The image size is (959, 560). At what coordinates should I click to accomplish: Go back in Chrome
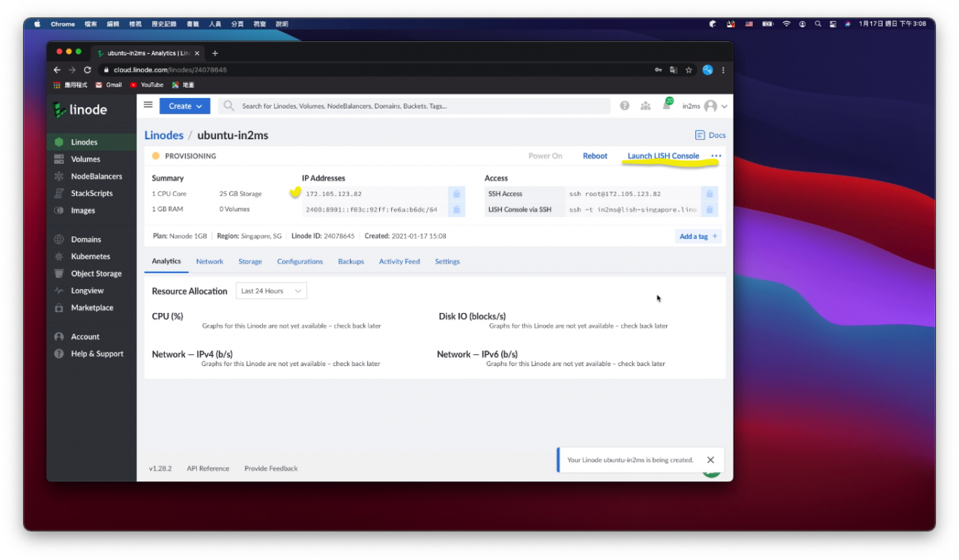point(57,70)
